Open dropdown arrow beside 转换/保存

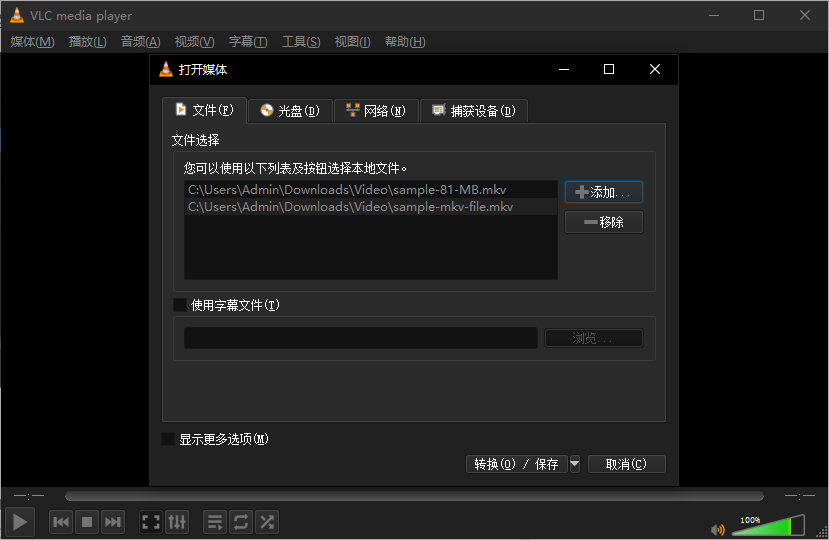click(x=575, y=464)
